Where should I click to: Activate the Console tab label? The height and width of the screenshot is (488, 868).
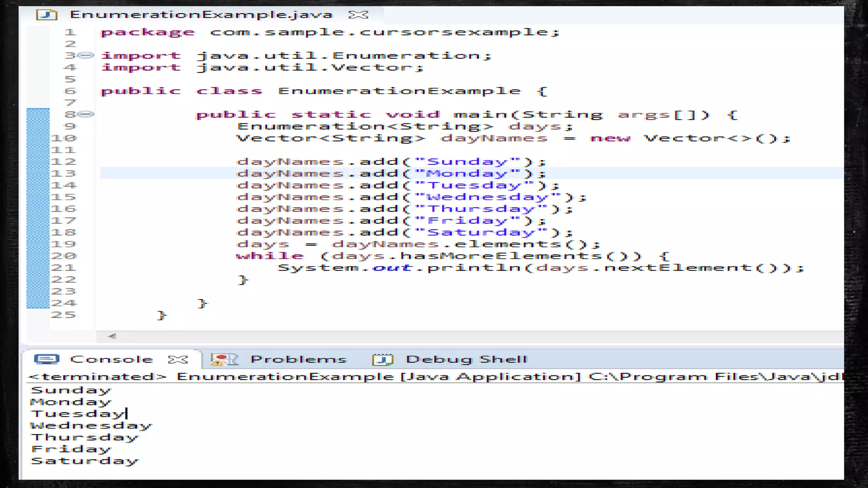pyautogui.click(x=111, y=360)
